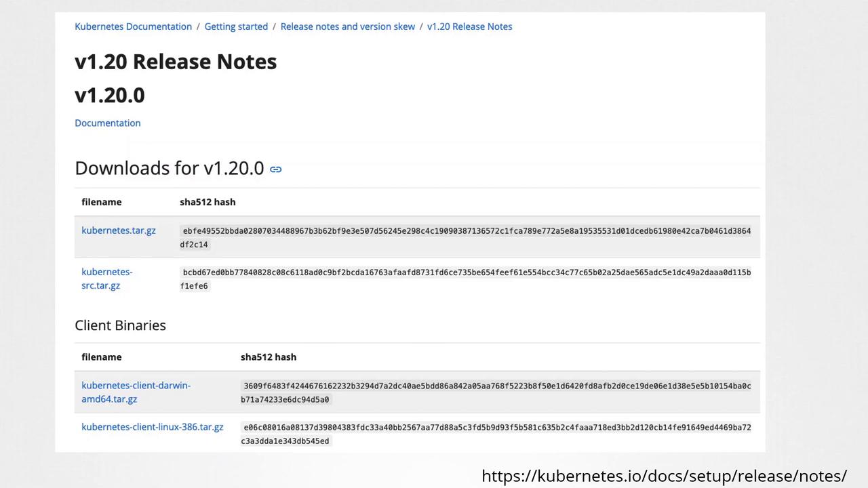
Task: Open the Documentation link under v1.20.0
Action: coord(107,123)
